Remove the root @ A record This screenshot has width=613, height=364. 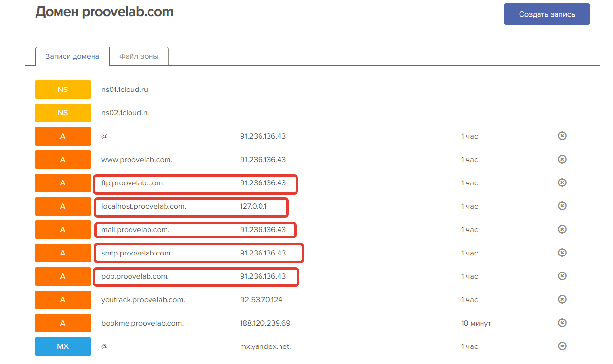(562, 136)
